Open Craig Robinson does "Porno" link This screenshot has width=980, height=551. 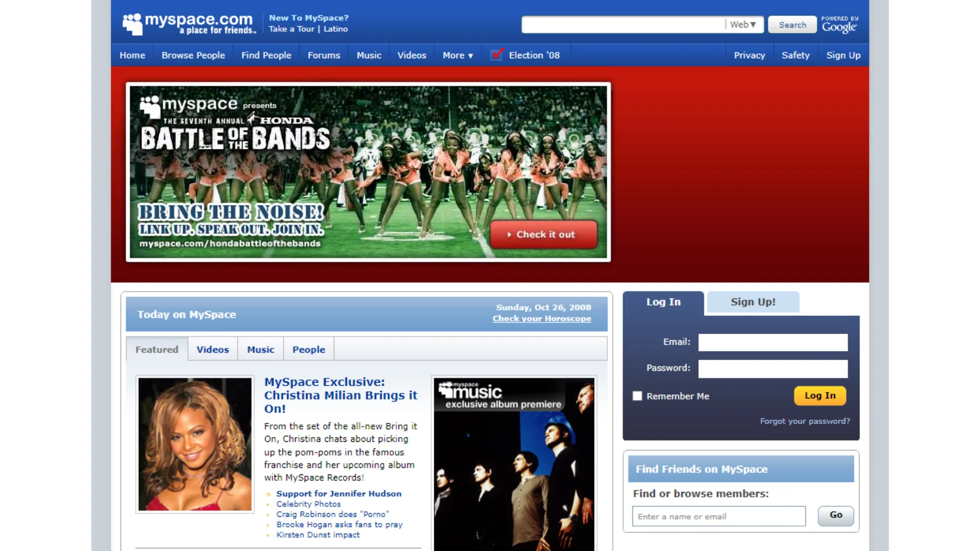coord(332,514)
